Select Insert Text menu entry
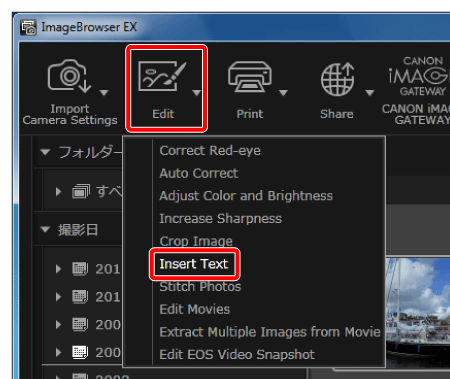Viewport: 450px width, 379px height. pyautogui.click(x=194, y=264)
